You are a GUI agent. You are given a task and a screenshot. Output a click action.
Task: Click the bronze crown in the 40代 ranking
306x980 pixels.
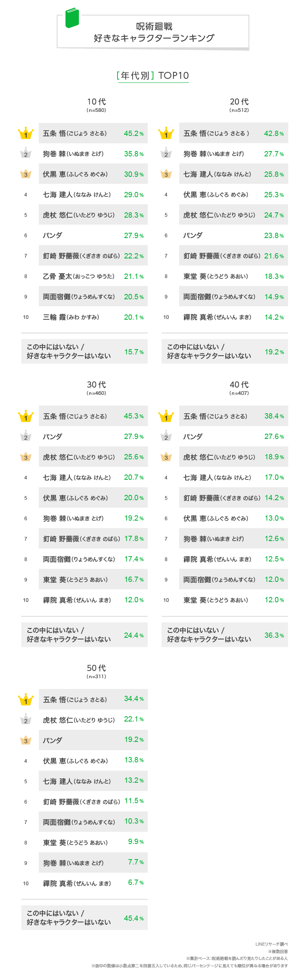point(166,457)
